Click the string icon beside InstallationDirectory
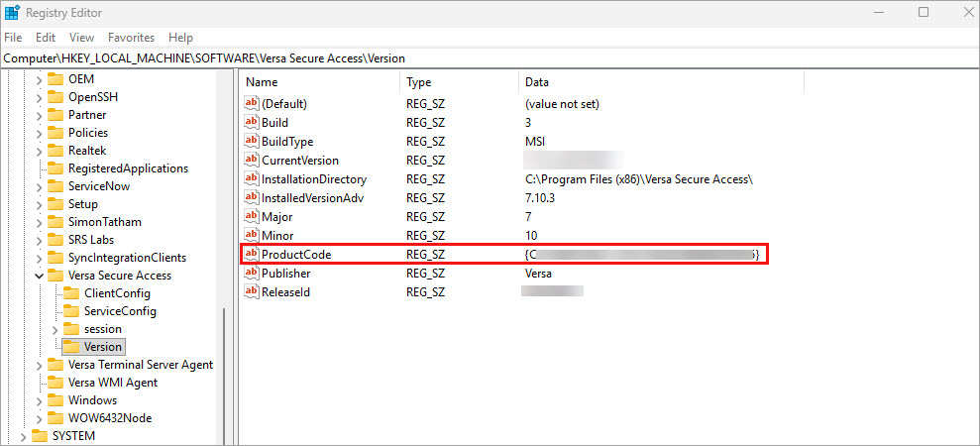 (252, 179)
